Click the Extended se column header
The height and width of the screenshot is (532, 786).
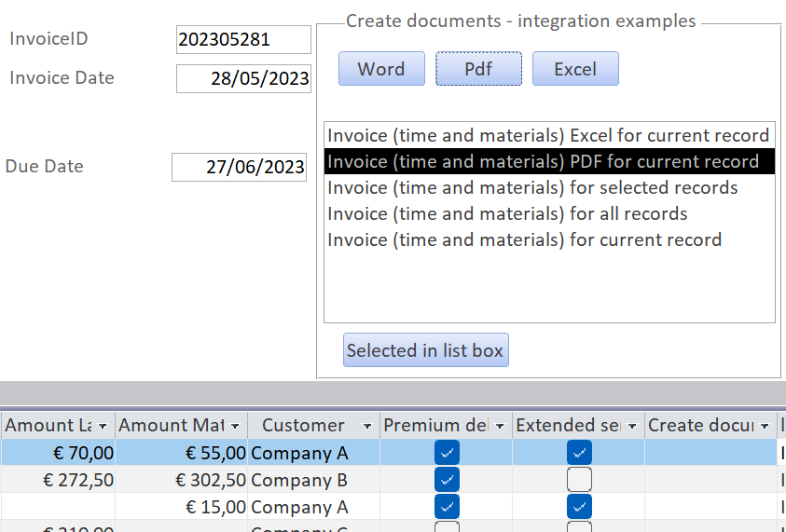click(578, 425)
